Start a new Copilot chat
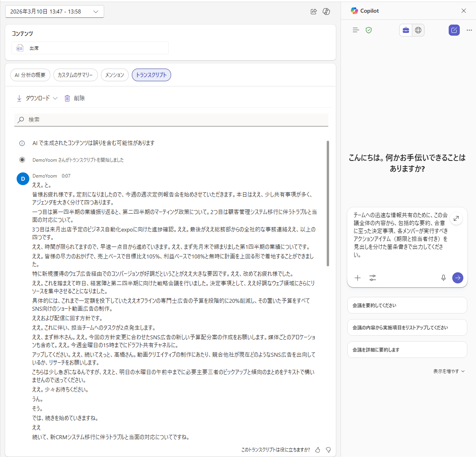 [x=454, y=30]
